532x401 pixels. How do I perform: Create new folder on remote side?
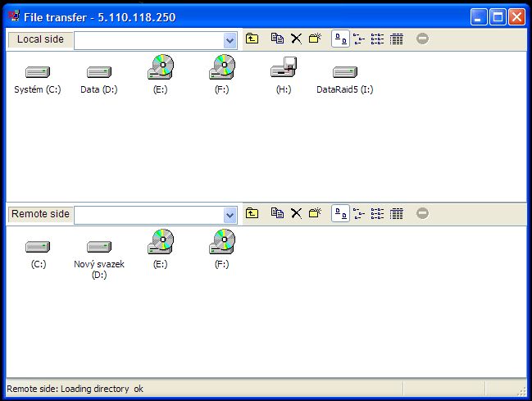(314, 213)
